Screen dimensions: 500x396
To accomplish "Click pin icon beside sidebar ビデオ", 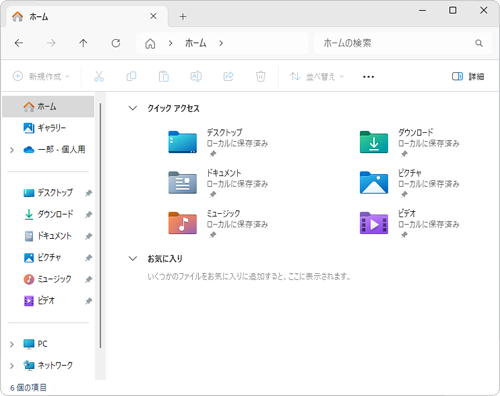I will (x=88, y=301).
